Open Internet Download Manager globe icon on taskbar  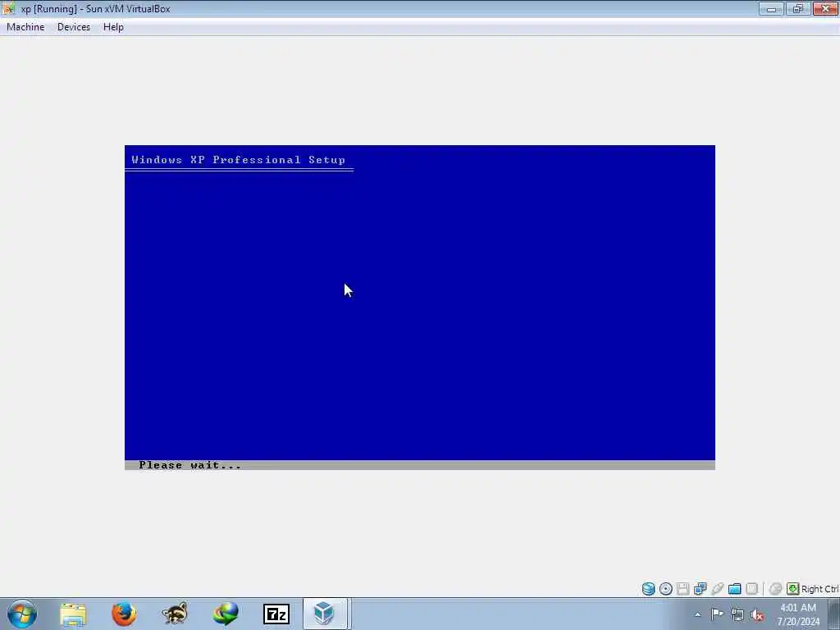[x=226, y=614]
